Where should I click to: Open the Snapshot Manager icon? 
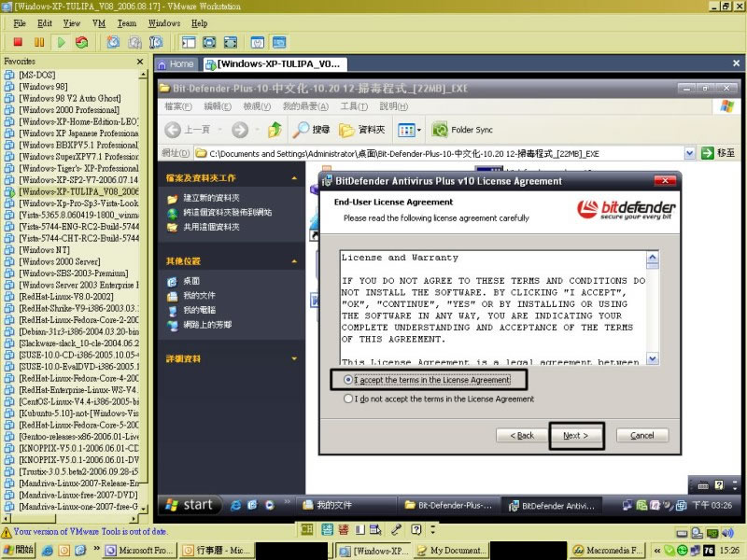click(x=156, y=42)
